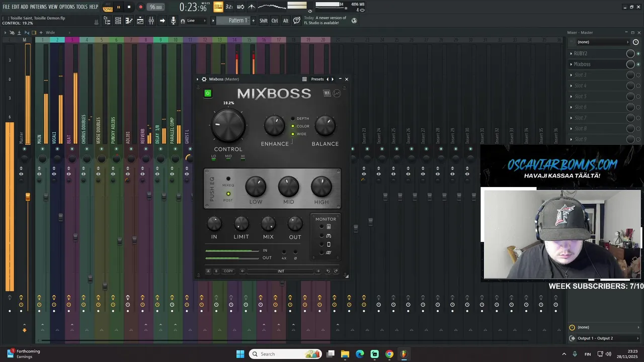This screenshot has width=644, height=362.
Task: Click the W.A. Production logo icon
Action: click(x=327, y=93)
